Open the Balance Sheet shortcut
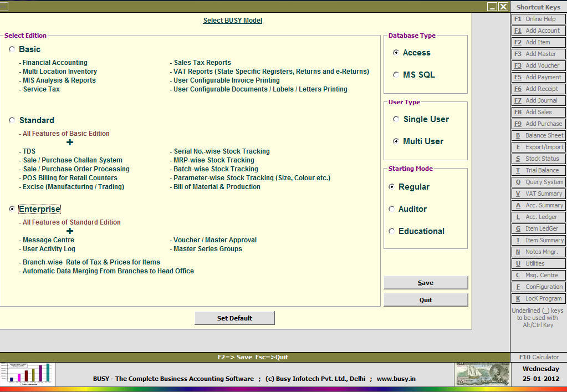567x392 pixels. 538,135
